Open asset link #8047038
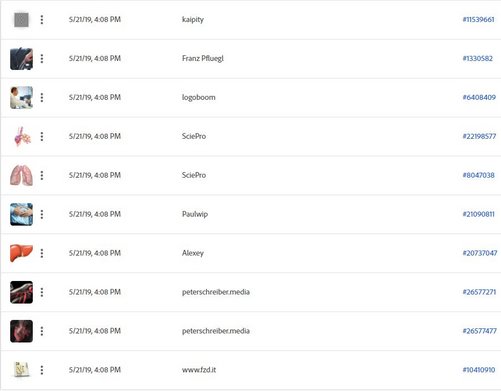This screenshot has width=501, height=391. (x=478, y=175)
